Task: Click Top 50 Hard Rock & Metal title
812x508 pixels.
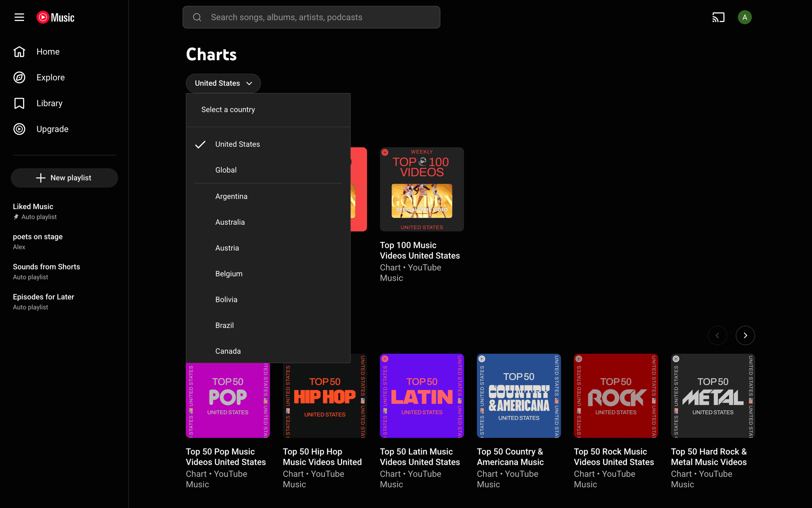Action: tap(709, 457)
